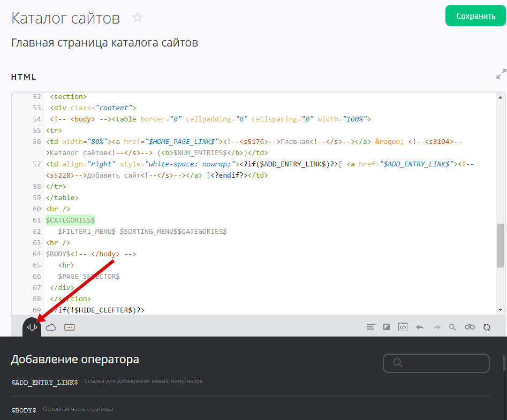The image size is (507, 420).
Task: Click the editor scroll down arrow
Action: (x=501, y=310)
